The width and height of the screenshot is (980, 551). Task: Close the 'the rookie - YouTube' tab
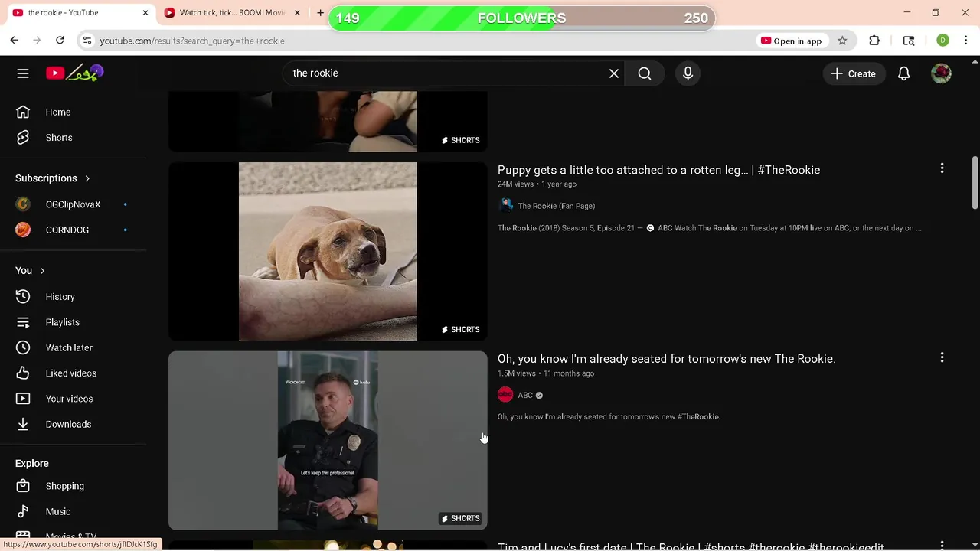(145, 13)
